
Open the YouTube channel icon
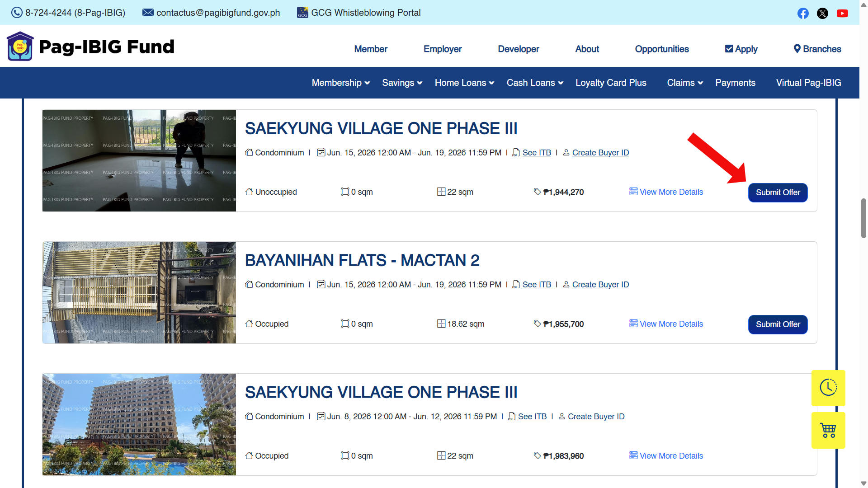[x=842, y=13]
